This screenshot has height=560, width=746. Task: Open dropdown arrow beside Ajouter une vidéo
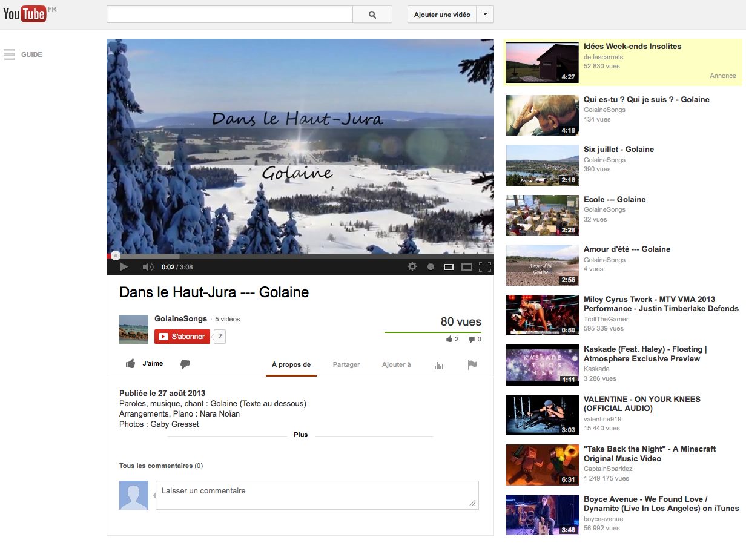coord(485,15)
